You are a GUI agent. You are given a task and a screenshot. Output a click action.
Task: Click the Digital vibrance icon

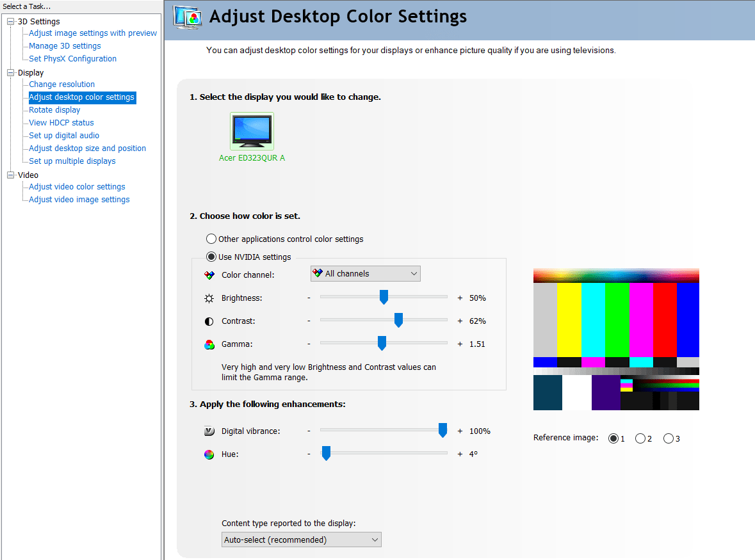(x=209, y=431)
